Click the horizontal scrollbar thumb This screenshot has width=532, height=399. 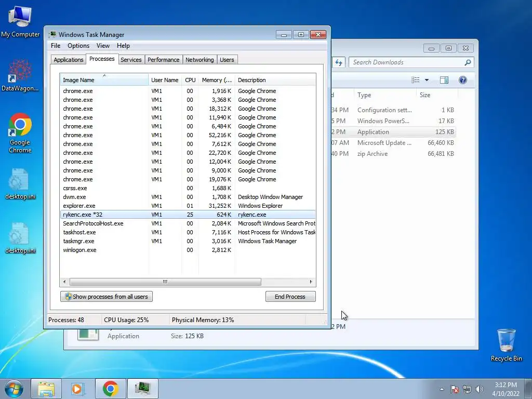pyautogui.click(x=165, y=282)
